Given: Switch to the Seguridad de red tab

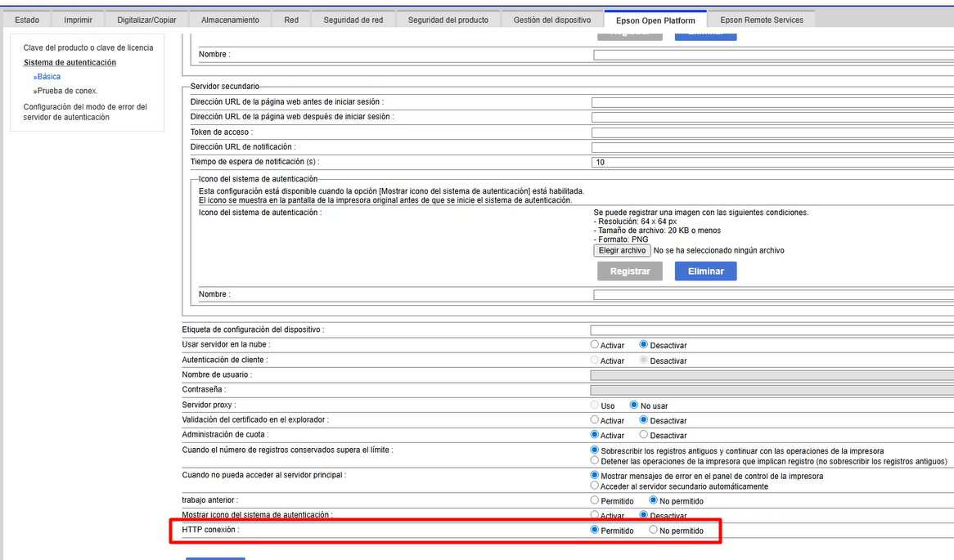Looking at the screenshot, I should tap(353, 20).
